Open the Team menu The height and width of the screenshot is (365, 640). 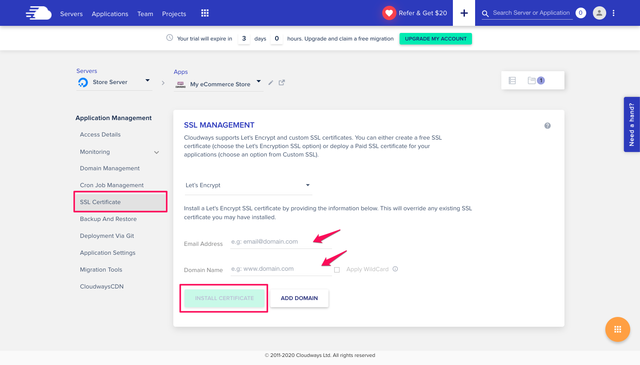(x=145, y=14)
